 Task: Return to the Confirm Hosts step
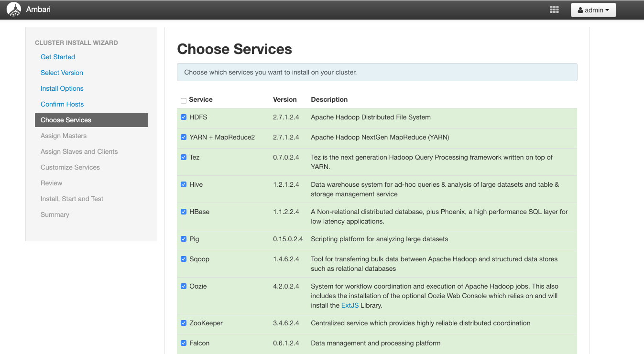pos(62,104)
